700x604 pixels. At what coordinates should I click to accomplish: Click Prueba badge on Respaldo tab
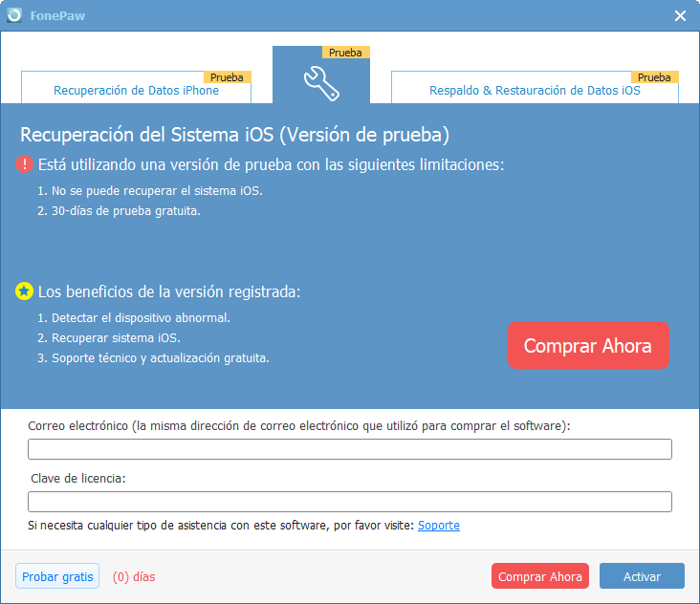click(654, 77)
